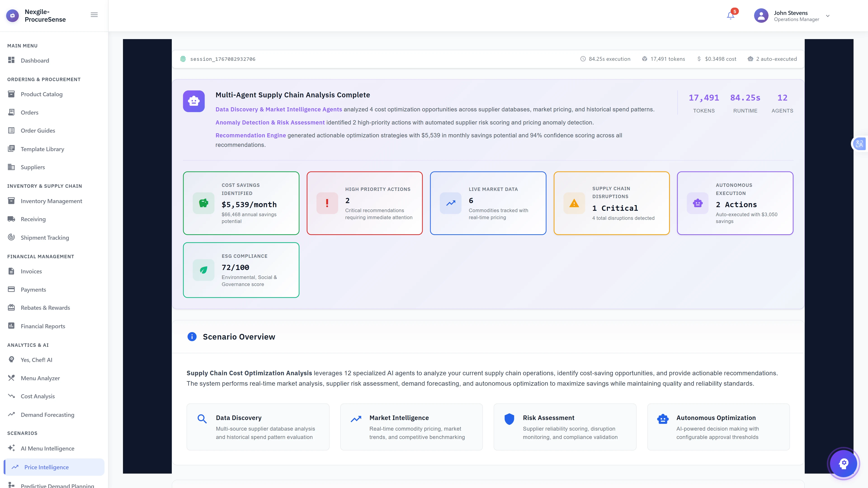Click the ESG Compliance 72/100 score card

[x=241, y=270]
